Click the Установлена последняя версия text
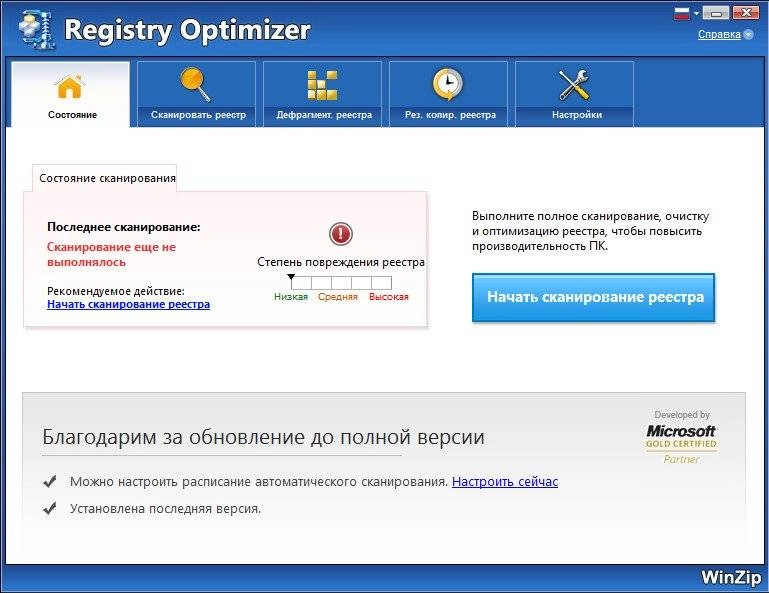This screenshot has width=769, height=593. tap(165, 509)
